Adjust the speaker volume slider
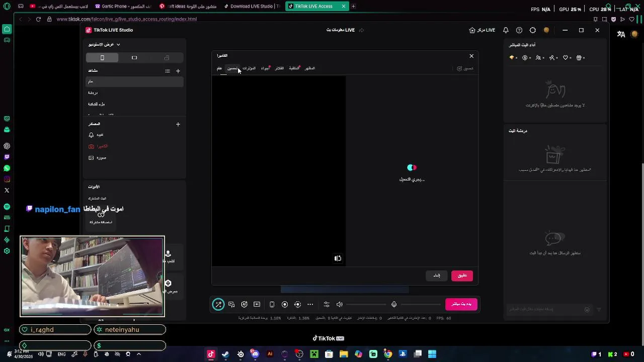The width and height of the screenshot is (644, 362). coord(365,304)
